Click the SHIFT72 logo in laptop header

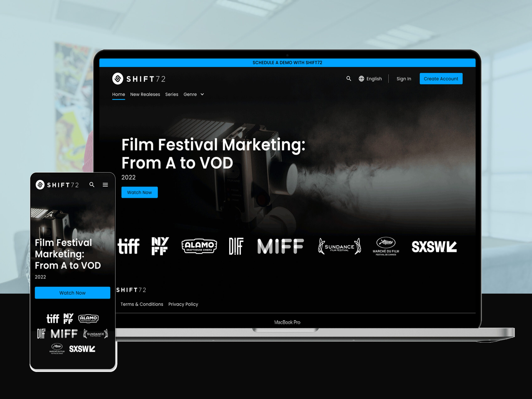point(139,79)
